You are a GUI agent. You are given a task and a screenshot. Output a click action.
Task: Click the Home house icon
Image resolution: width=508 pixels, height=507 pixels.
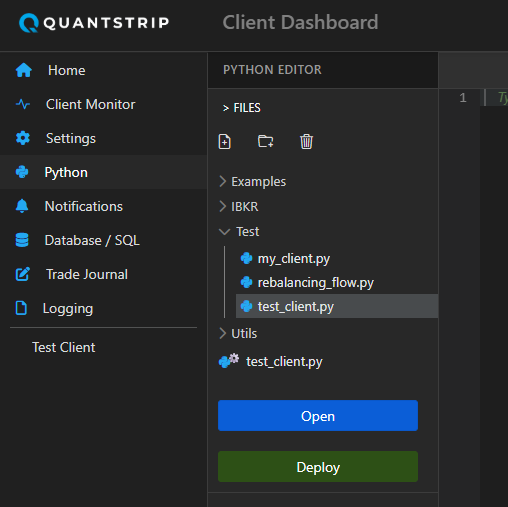tap(24, 70)
